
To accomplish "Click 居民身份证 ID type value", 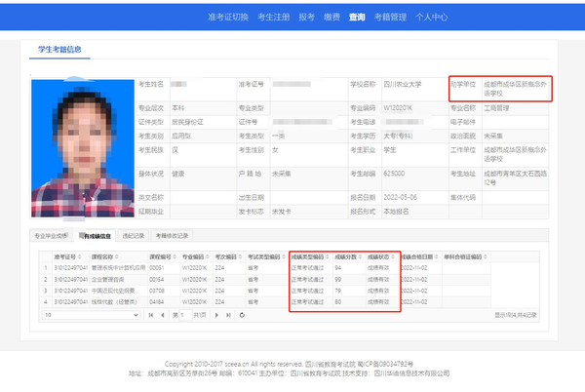I will tap(187, 122).
